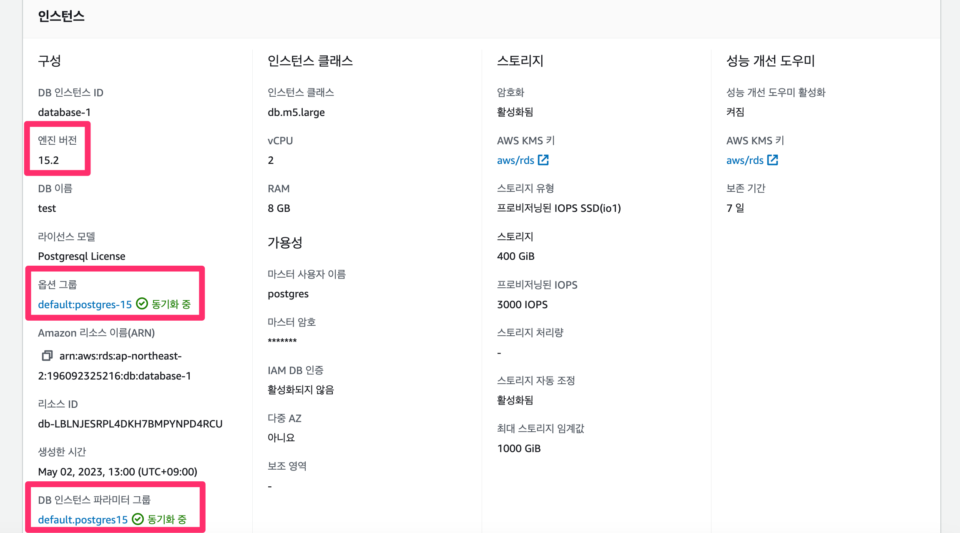Viewport: 960px width, 533px height.
Task: Click the max storage threshold 1000 GiB
Action: coord(519,448)
